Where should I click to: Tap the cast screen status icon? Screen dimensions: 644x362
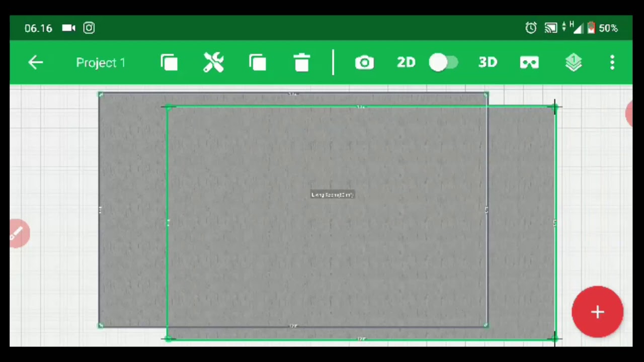click(550, 28)
